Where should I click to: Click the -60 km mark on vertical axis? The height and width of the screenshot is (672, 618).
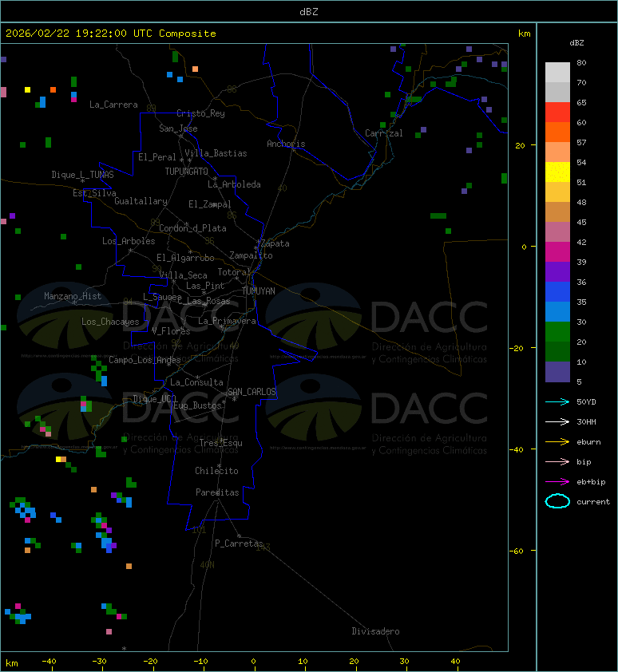pos(517,551)
